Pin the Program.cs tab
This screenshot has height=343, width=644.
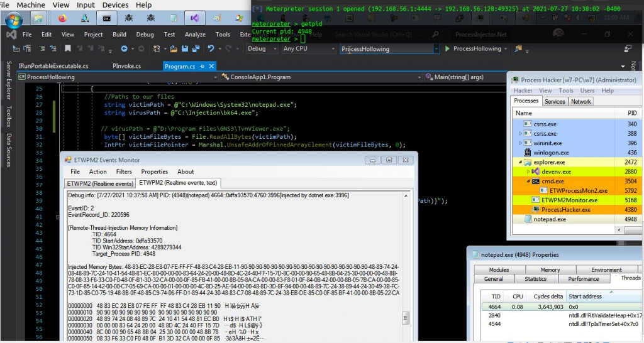[201, 66]
